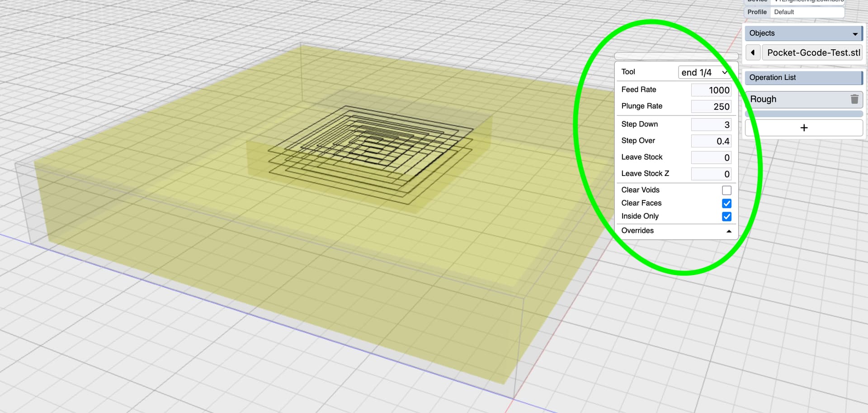Click the Leave Stock Z label
Viewport: 868px width, 413px height.
tap(645, 173)
